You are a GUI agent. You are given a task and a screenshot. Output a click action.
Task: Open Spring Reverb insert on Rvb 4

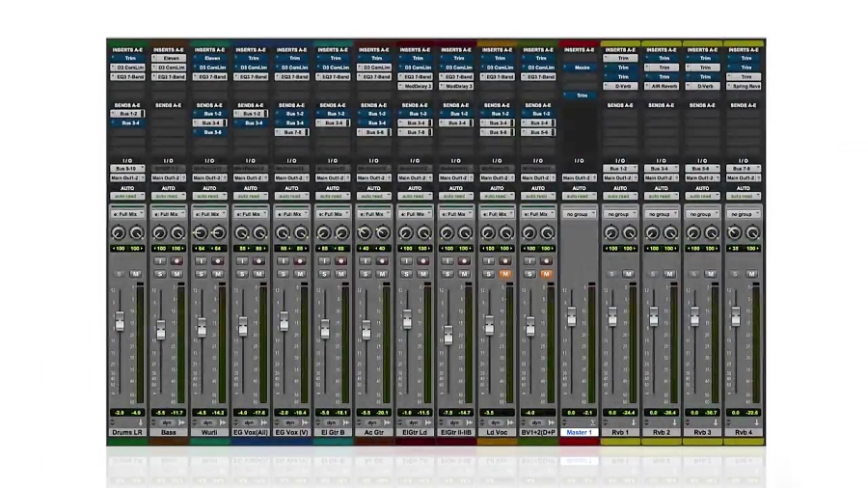pyautogui.click(x=743, y=86)
